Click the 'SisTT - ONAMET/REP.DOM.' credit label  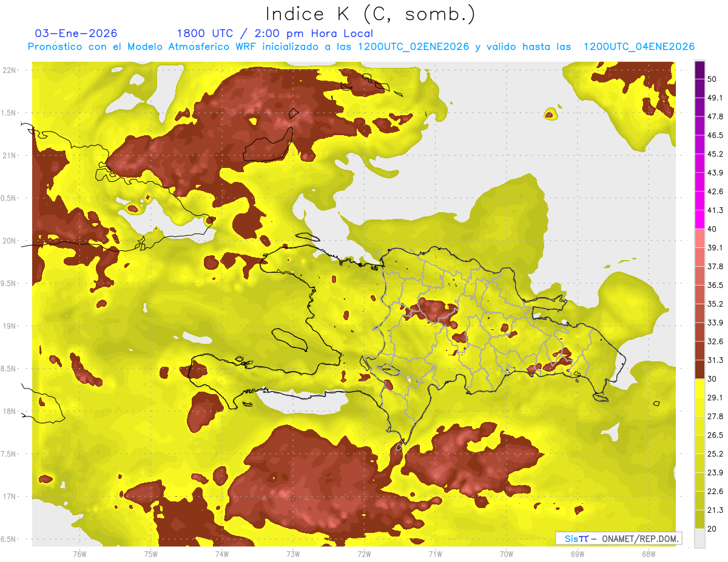pyautogui.click(x=618, y=538)
